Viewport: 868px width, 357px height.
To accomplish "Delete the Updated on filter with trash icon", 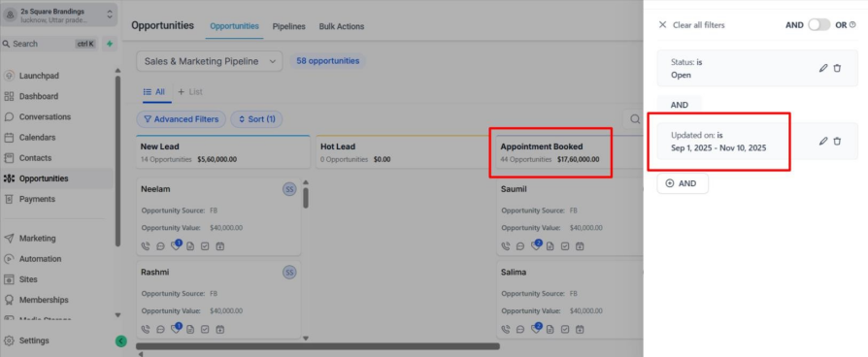I will (837, 141).
